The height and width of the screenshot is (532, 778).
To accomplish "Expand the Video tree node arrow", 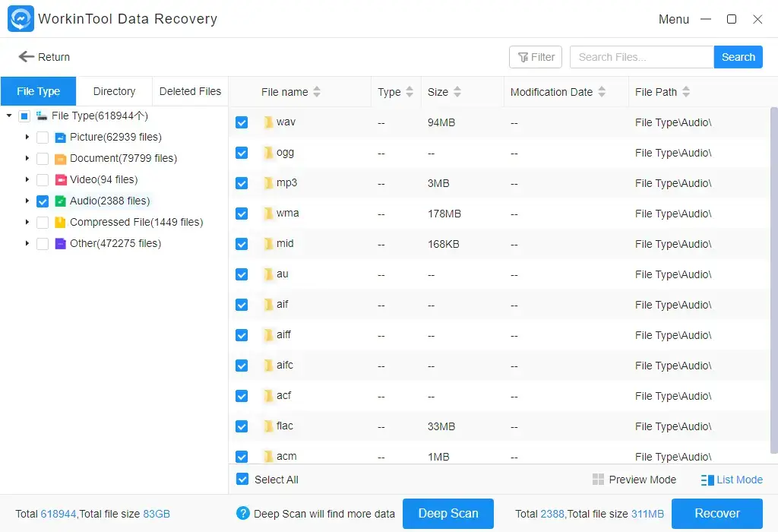I will click(x=27, y=179).
